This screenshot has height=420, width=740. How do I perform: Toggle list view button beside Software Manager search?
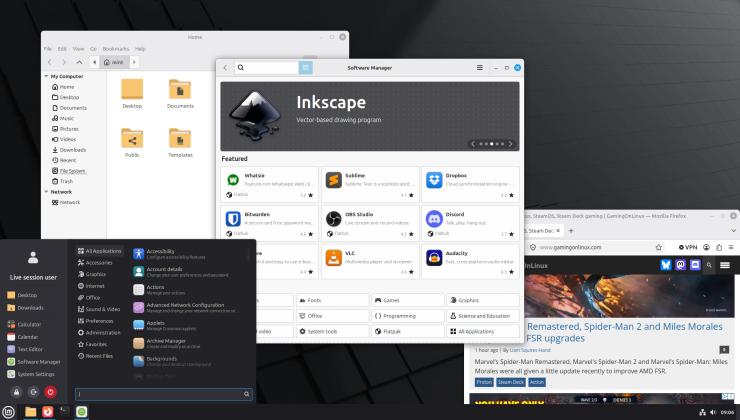[x=305, y=67]
